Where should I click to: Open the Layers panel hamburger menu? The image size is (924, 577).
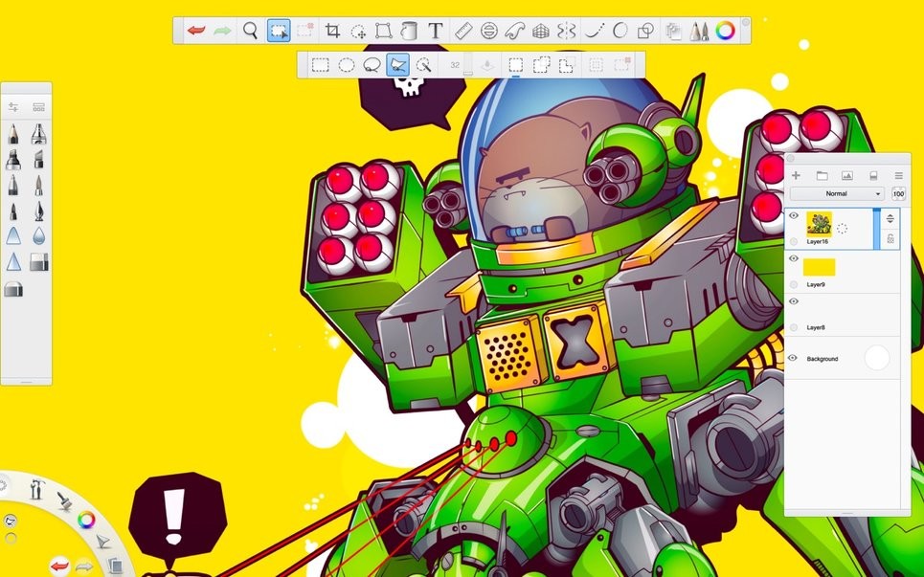tap(897, 175)
